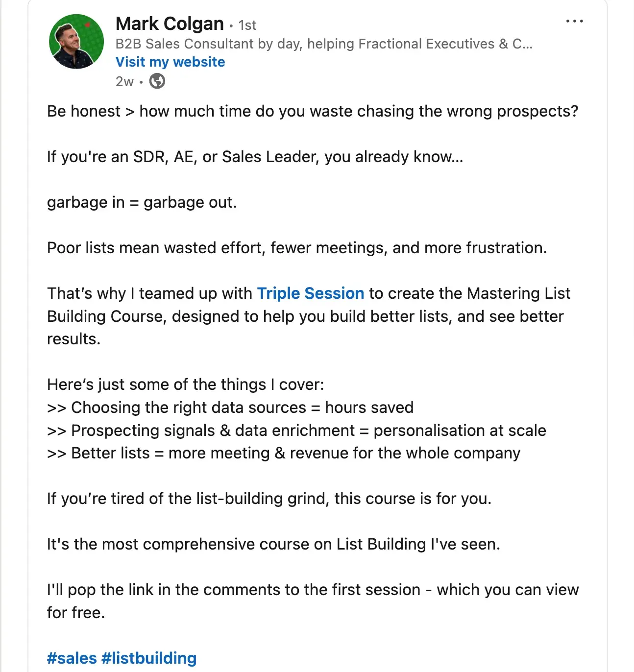Open the Triple Session link
The width and height of the screenshot is (634, 672).
(x=310, y=293)
